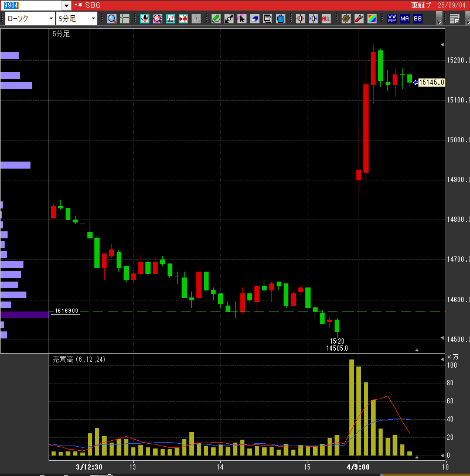Open the stock code dropdown arrow

(x=67, y=5)
